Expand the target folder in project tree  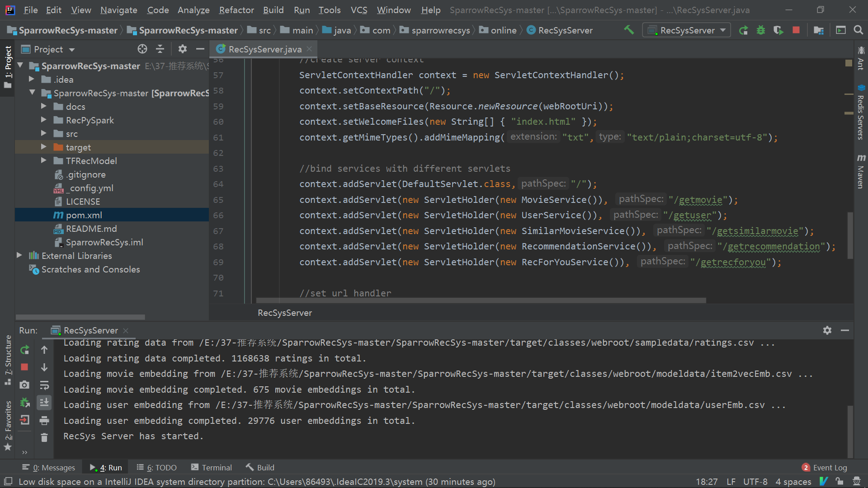click(44, 147)
